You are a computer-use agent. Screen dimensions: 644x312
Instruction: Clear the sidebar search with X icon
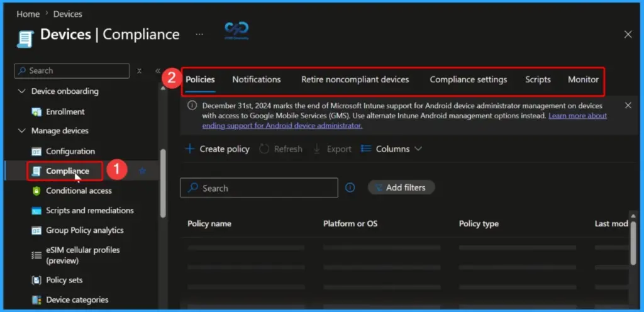click(139, 71)
